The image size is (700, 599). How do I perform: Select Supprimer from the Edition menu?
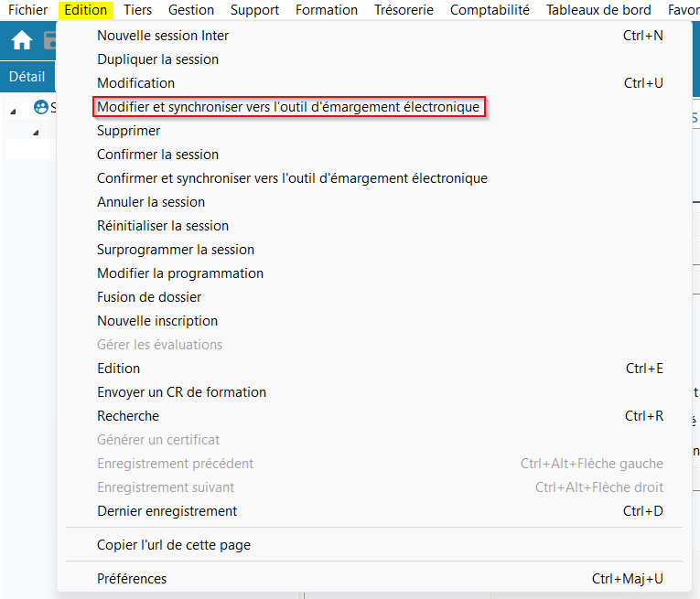[128, 131]
